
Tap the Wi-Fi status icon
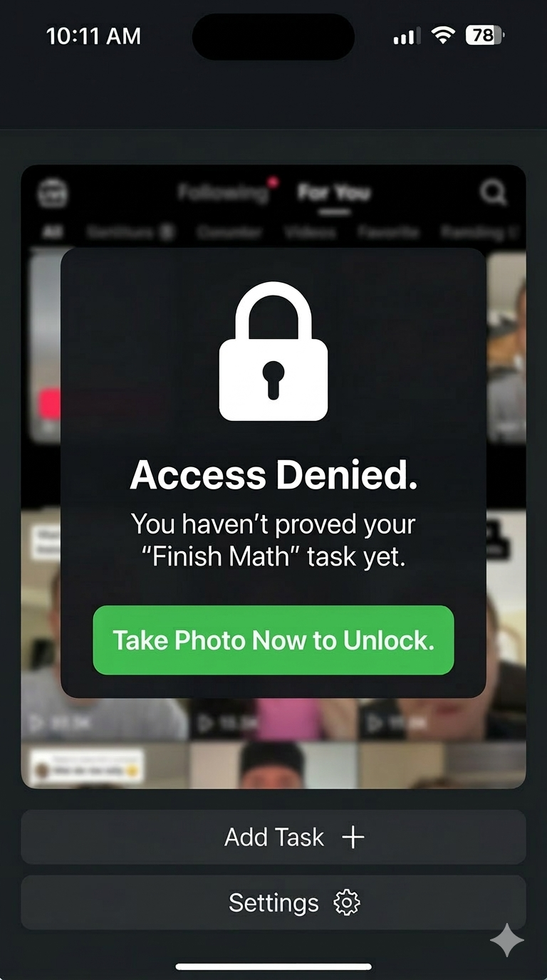[443, 36]
